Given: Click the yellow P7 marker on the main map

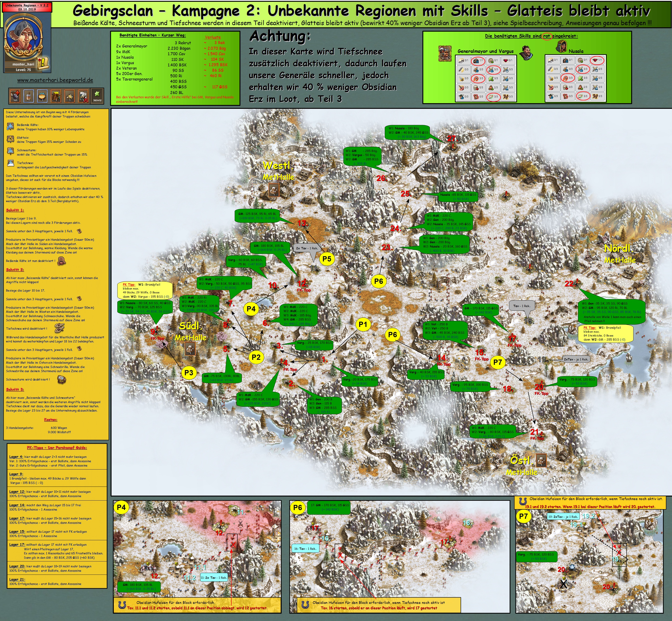Looking at the screenshot, I should (x=497, y=362).
